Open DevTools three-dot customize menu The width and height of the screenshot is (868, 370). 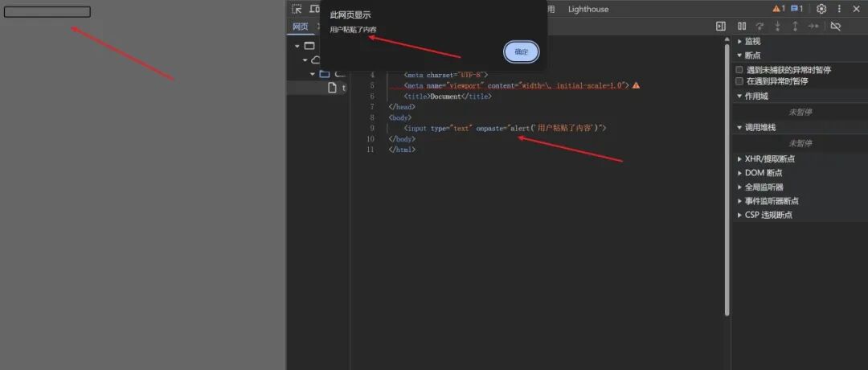coord(839,9)
